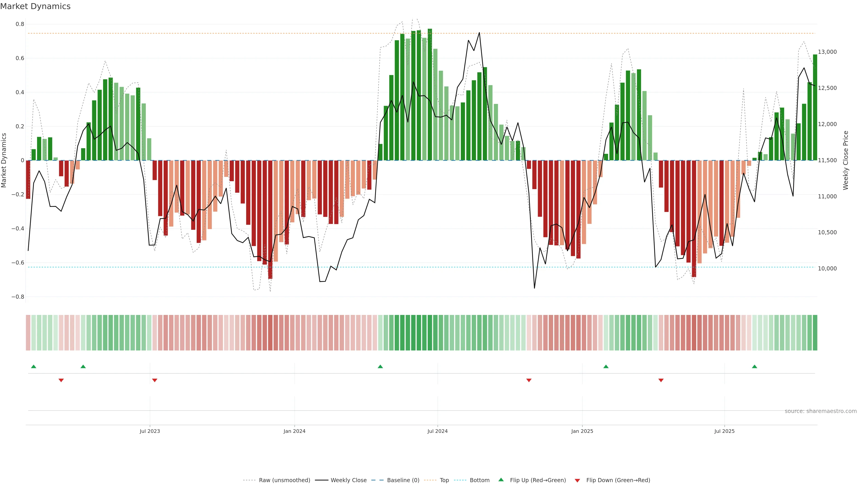Click the red flip-down marker before Jan 2025

tap(529, 380)
